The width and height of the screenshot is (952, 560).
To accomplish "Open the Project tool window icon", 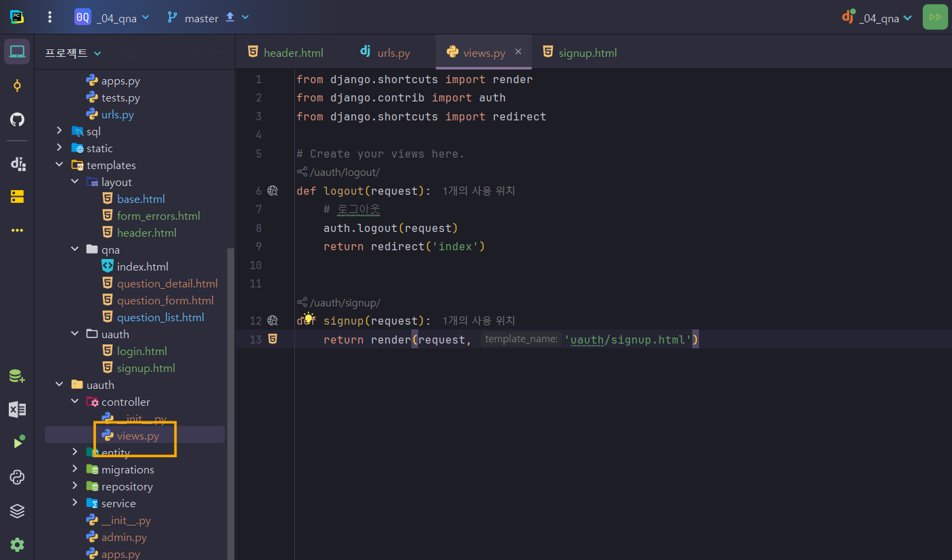I will tap(17, 52).
